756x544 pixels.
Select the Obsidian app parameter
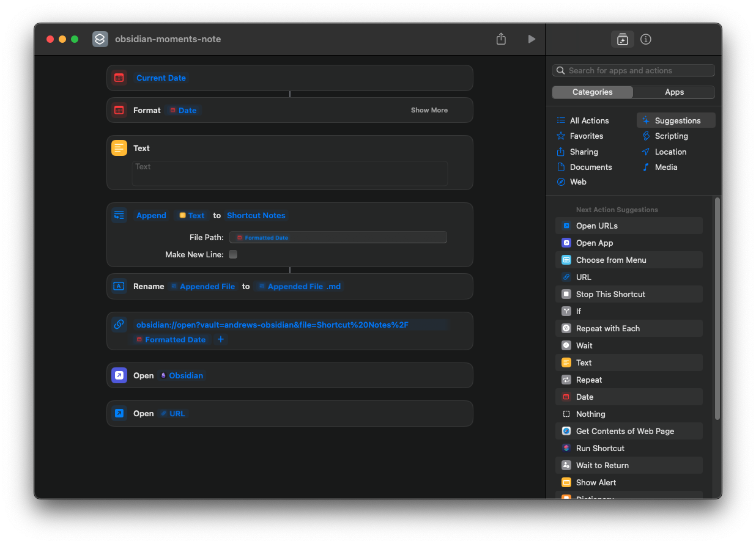pyautogui.click(x=182, y=375)
